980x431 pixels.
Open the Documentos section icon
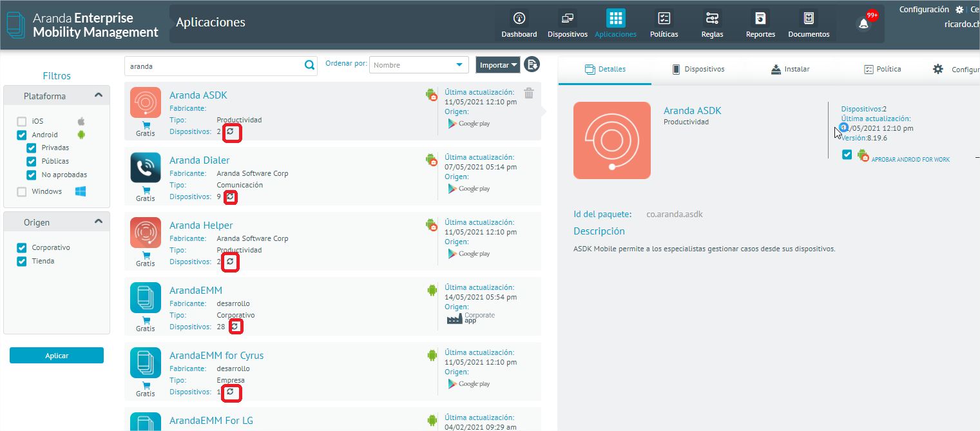[809, 18]
